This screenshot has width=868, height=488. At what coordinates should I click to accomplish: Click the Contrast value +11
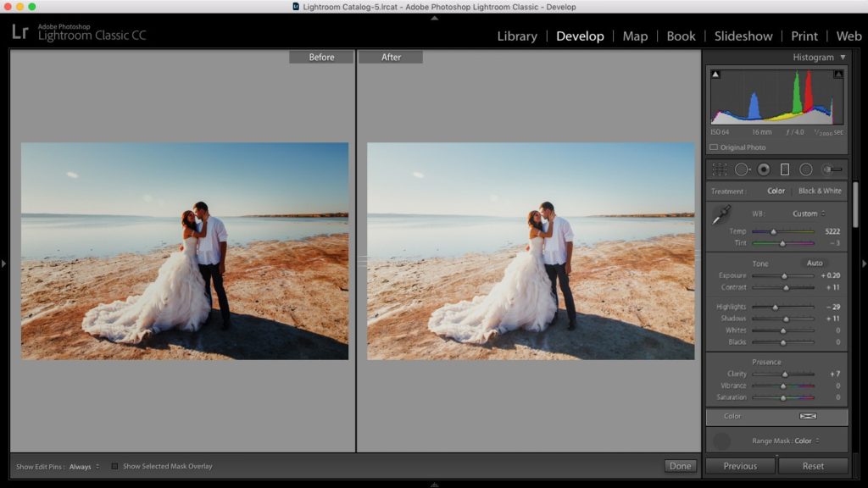(833, 287)
